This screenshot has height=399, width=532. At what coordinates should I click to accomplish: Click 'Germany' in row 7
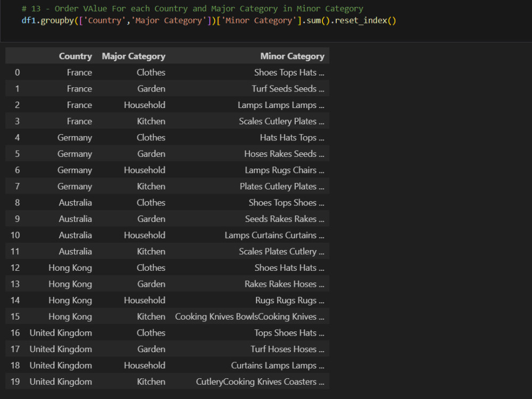point(74,187)
